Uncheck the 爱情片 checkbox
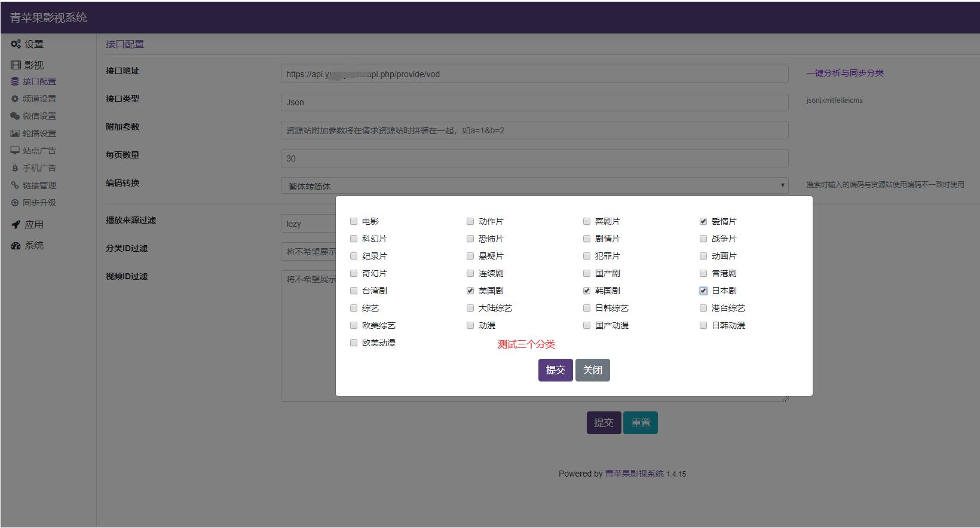 (x=703, y=221)
